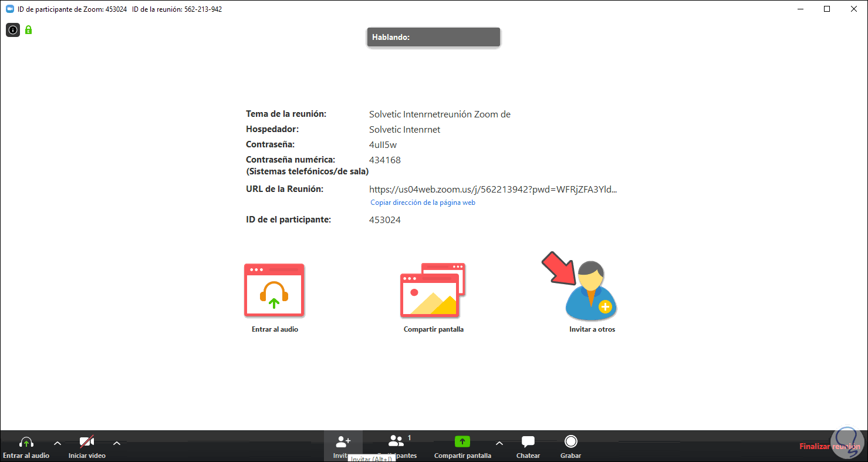
Task: Click the large Entrar al audio headphone icon
Action: (x=274, y=291)
